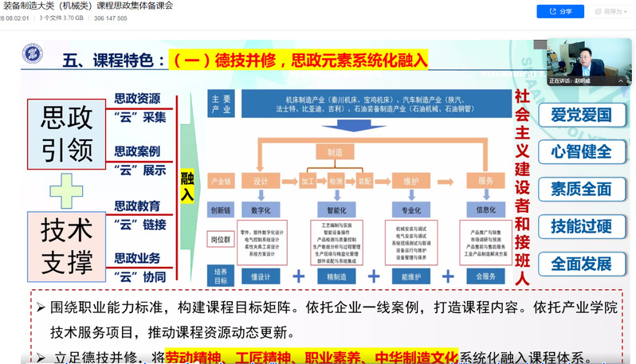Click the 3 个文件 3.70 GB file info

point(62,18)
